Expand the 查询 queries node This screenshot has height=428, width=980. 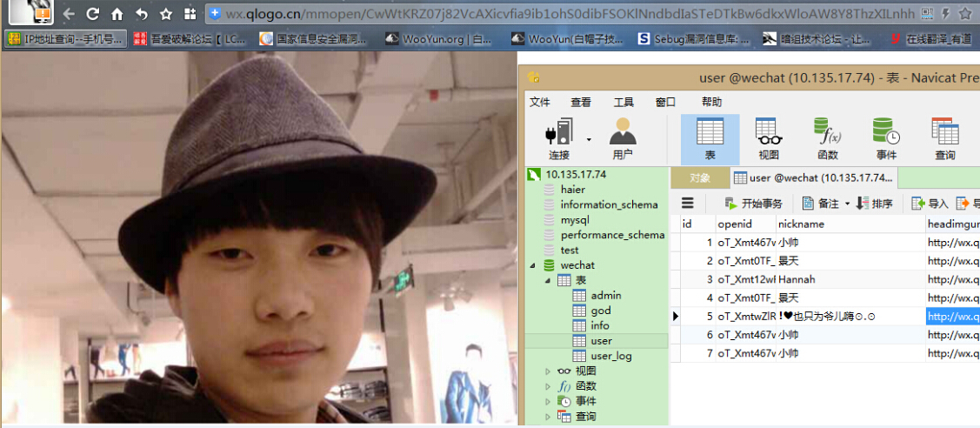tap(548, 416)
